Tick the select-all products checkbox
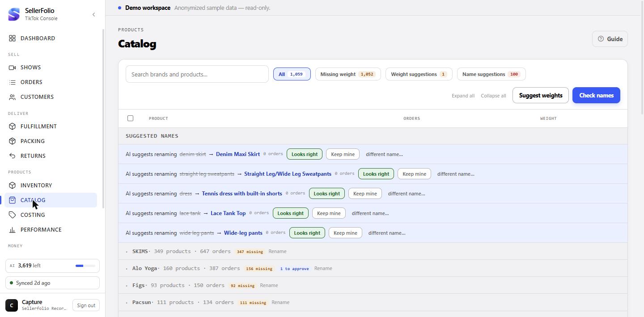Image resolution: width=644 pixels, height=317 pixels. (130, 118)
